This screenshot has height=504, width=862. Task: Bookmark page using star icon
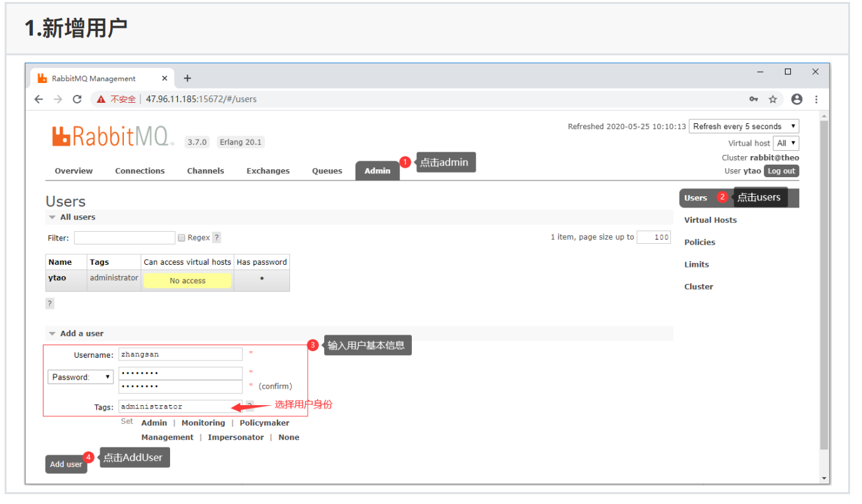click(773, 99)
